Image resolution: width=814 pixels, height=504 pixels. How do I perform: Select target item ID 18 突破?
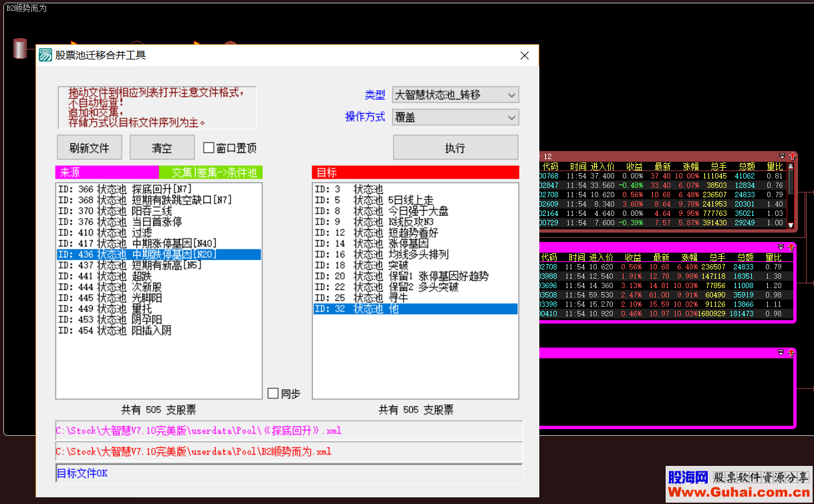click(x=416, y=265)
